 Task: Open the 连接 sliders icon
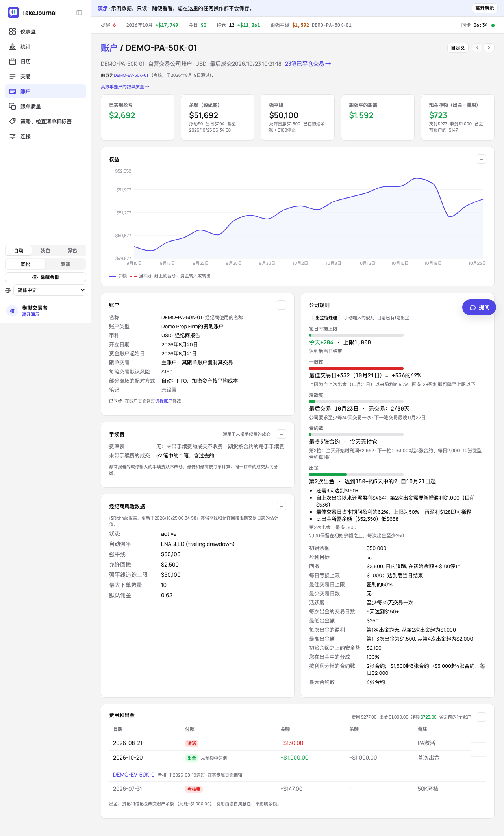click(13, 136)
